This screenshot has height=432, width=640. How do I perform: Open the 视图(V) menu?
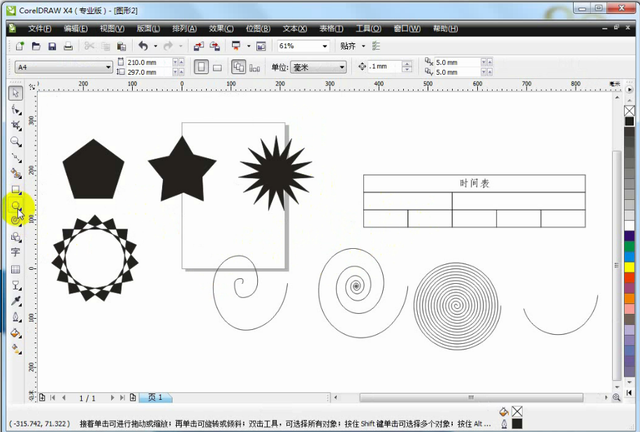tap(112, 29)
